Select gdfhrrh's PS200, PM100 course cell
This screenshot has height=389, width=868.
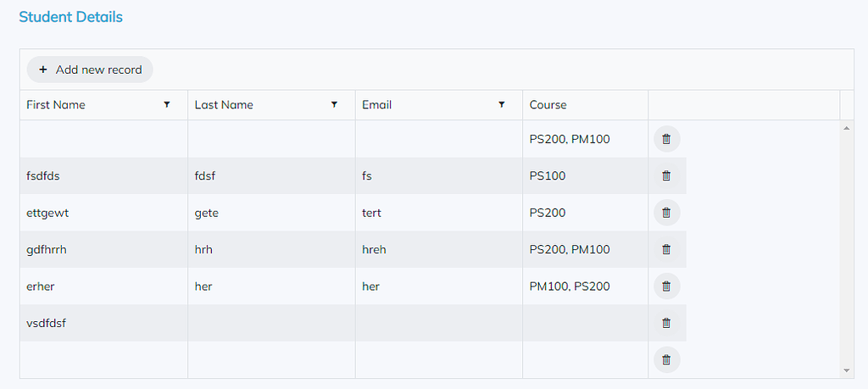click(585, 249)
